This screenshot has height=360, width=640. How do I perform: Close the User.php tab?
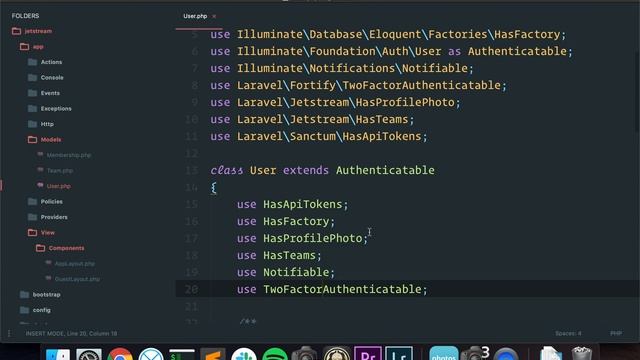point(214,17)
